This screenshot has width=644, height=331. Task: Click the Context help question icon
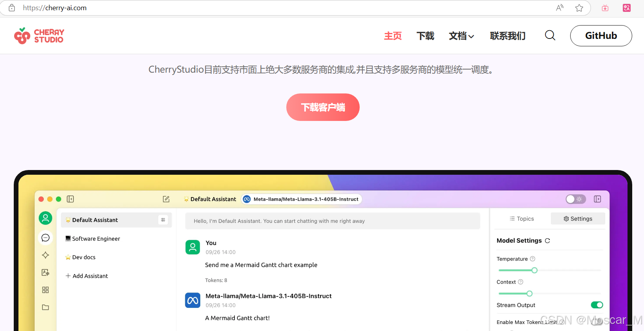pos(521,282)
